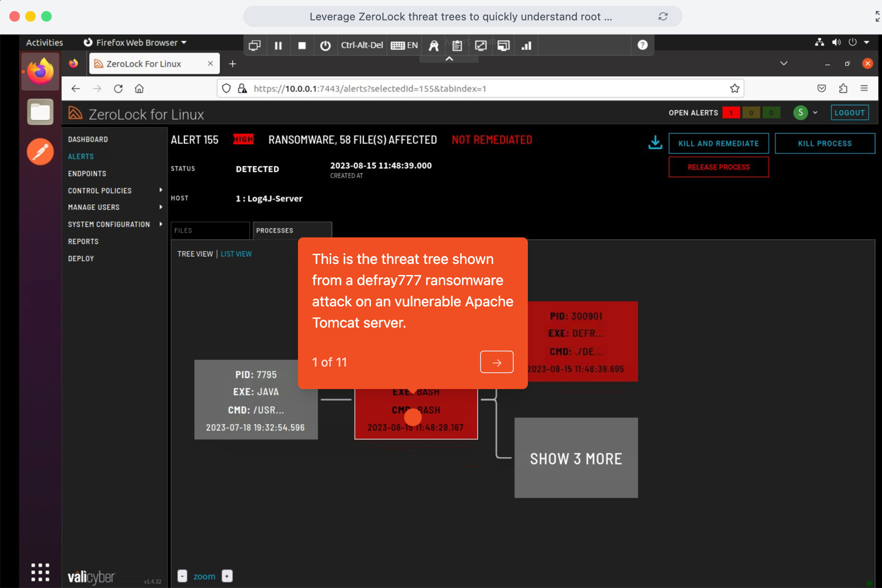The height and width of the screenshot is (588, 882).
Task: Expand the SYSTEM CONFIGURATION menu
Action: pos(108,224)
